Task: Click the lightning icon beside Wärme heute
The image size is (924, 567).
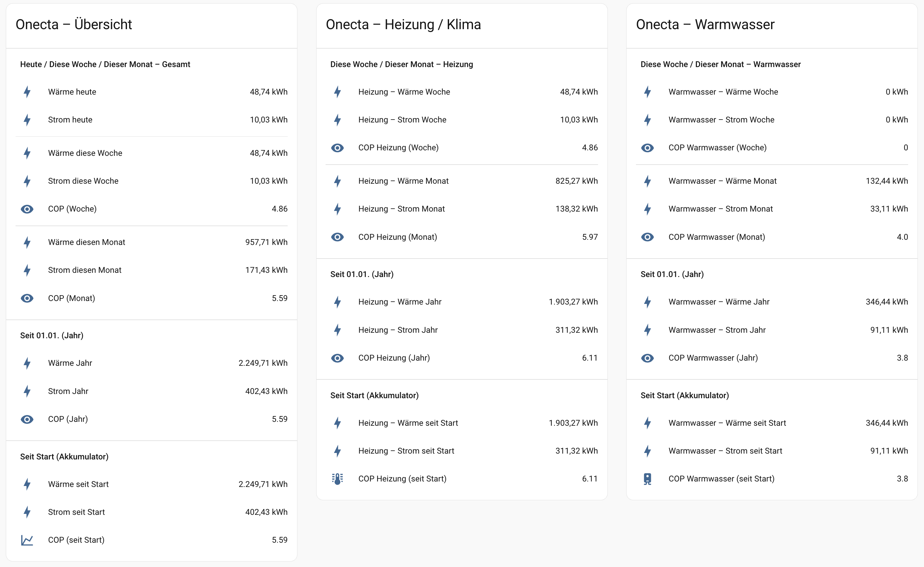Action: [x=27, y=92]
